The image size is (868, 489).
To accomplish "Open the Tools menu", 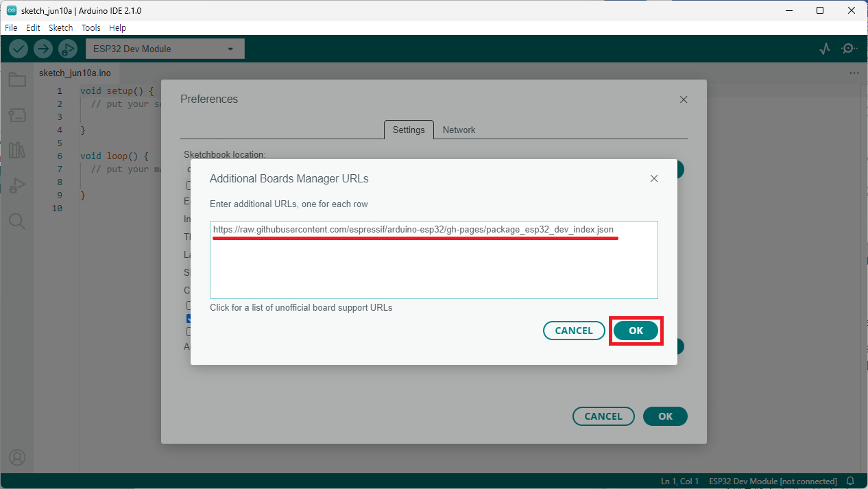I will point(91,28).
